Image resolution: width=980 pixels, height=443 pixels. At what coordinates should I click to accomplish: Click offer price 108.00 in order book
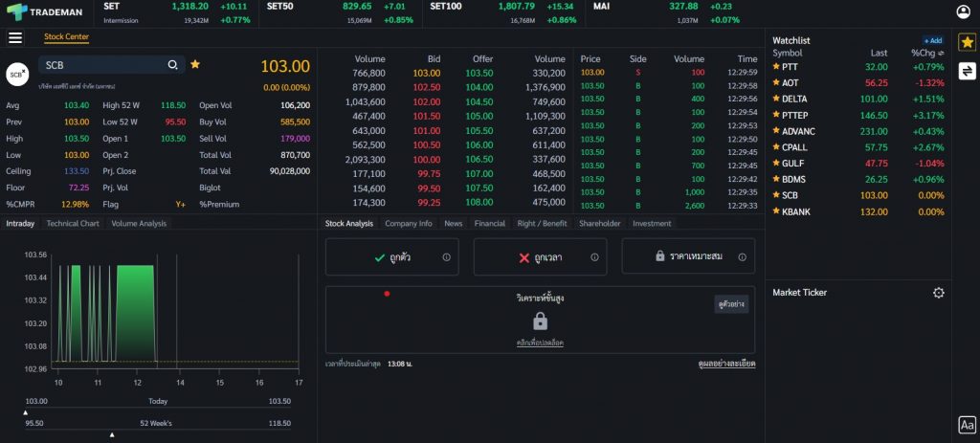[479, 203]
